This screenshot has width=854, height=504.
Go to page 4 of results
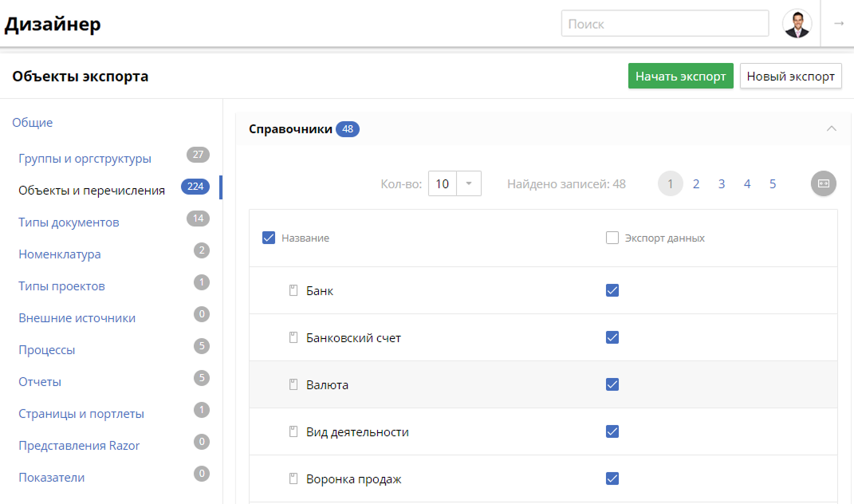click(747, 184)
